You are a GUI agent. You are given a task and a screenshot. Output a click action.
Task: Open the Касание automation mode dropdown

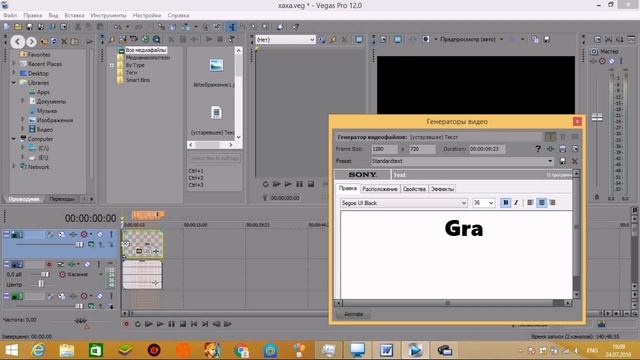coord(101,274)
